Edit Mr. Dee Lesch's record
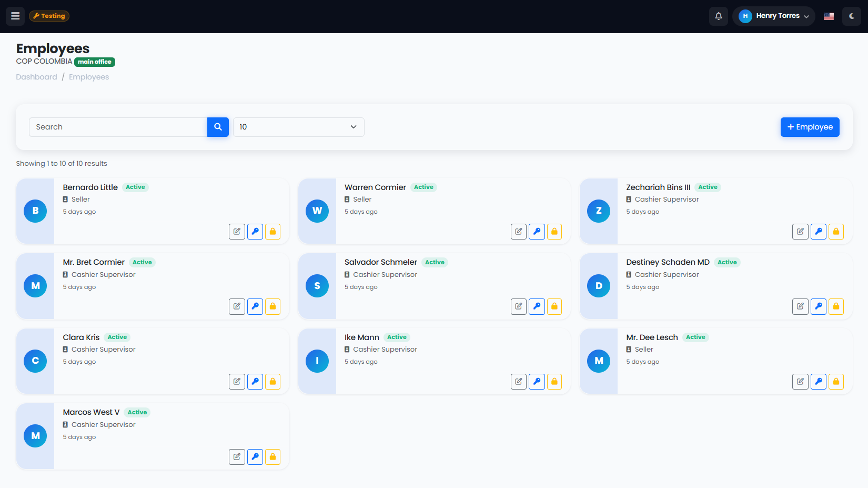The width and height of the screenshot is (868, 488). 800,382
